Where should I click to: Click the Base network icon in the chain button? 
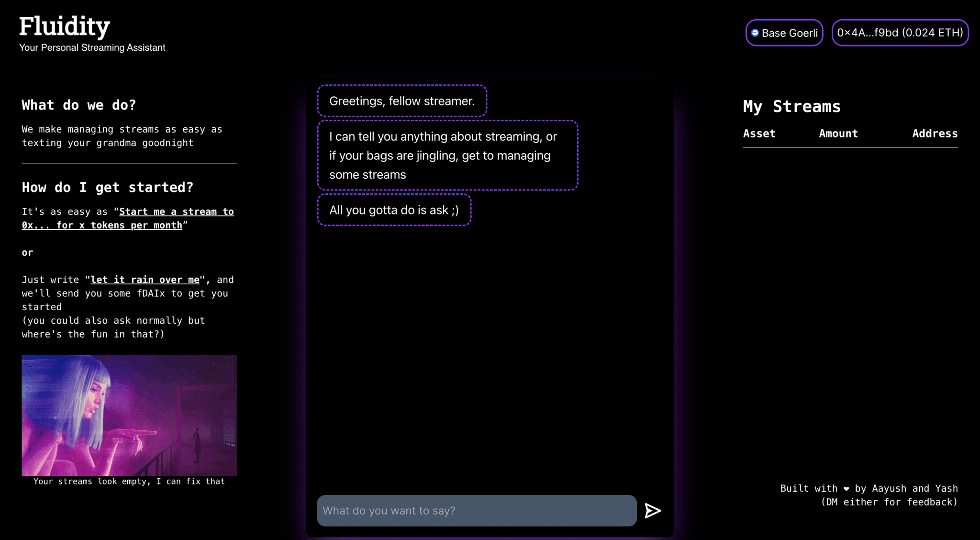pos(755,33)
